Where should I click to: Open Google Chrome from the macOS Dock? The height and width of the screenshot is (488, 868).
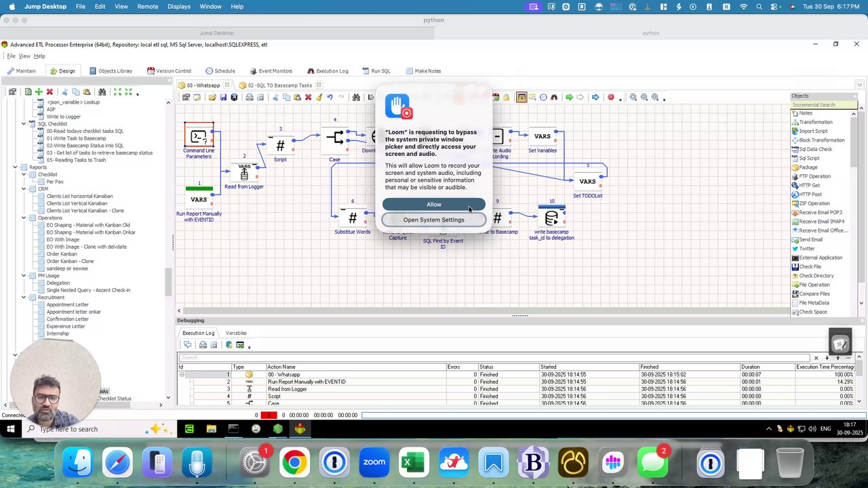pos(294,462)
